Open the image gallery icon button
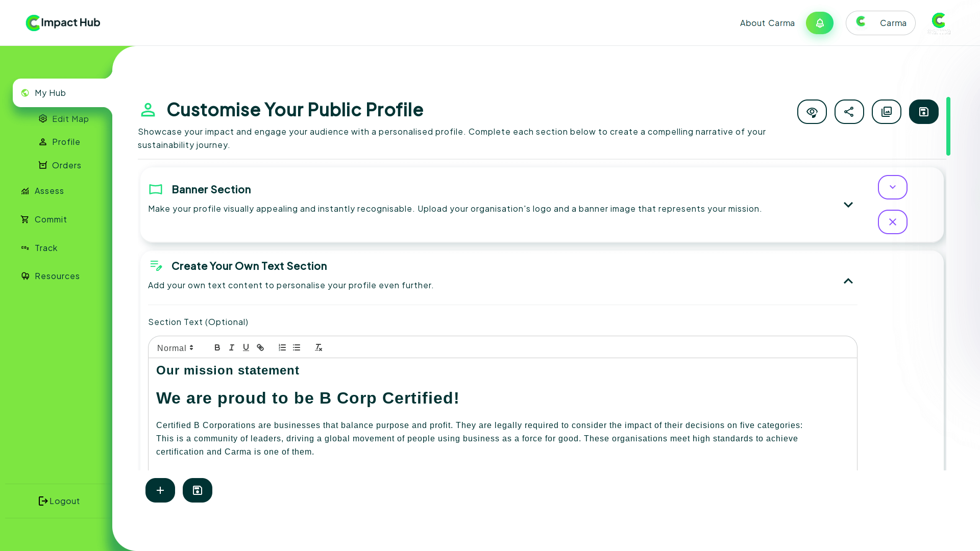Viewport: 980px width, 551px height. click(x=886, y=112)
